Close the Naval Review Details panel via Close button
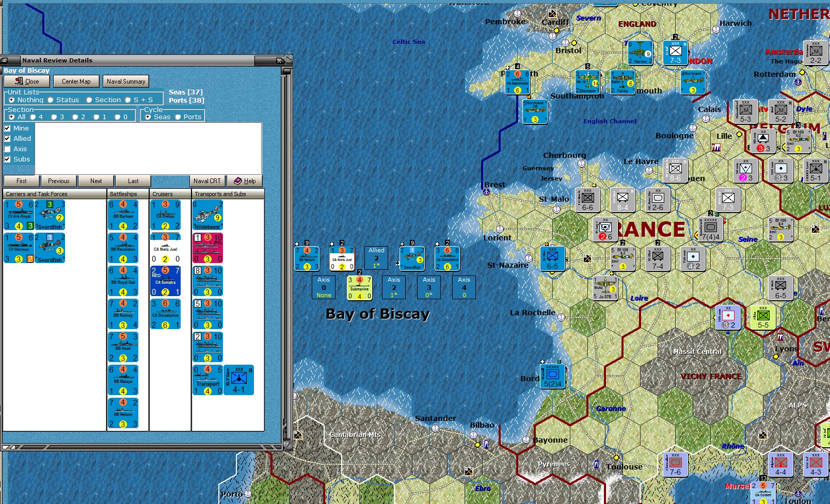 (x=27, y=82)
